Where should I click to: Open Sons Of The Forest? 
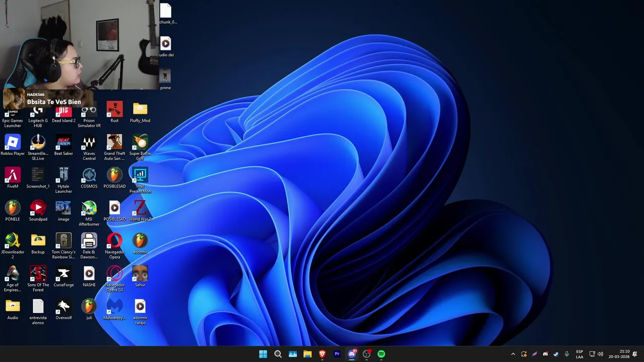pyautogui.click(x=38, y=279)
